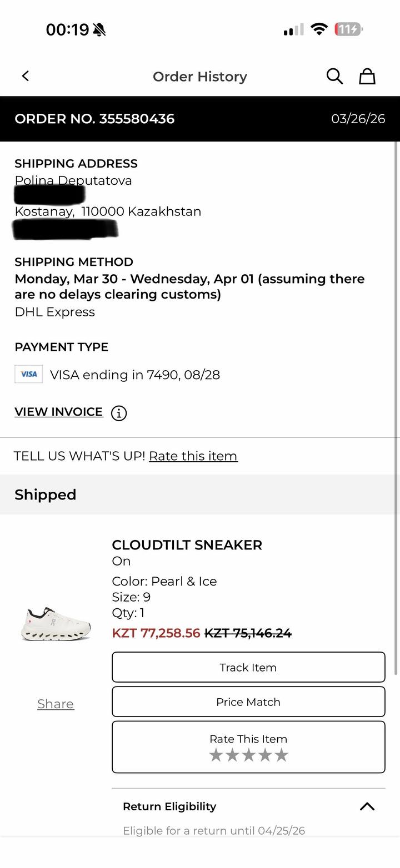The image size is (400, 868).
Task: Click the Rate this item link
Action: coord(193,456)
